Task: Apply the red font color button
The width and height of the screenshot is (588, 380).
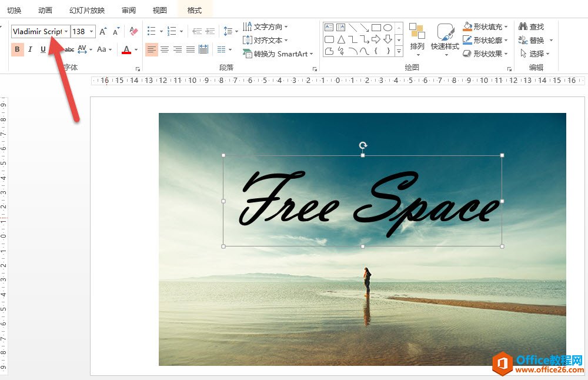Action: click(x=127, y=49)
